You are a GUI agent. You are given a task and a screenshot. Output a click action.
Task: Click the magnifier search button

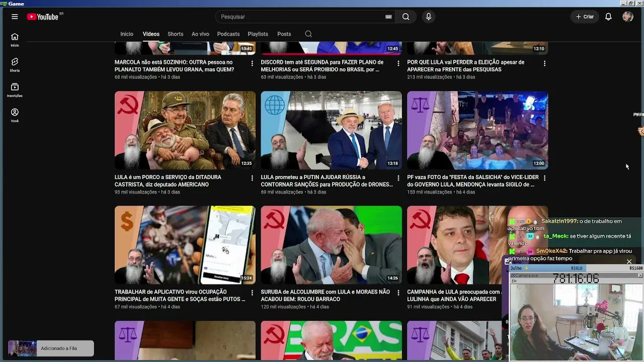coord(406,17)
